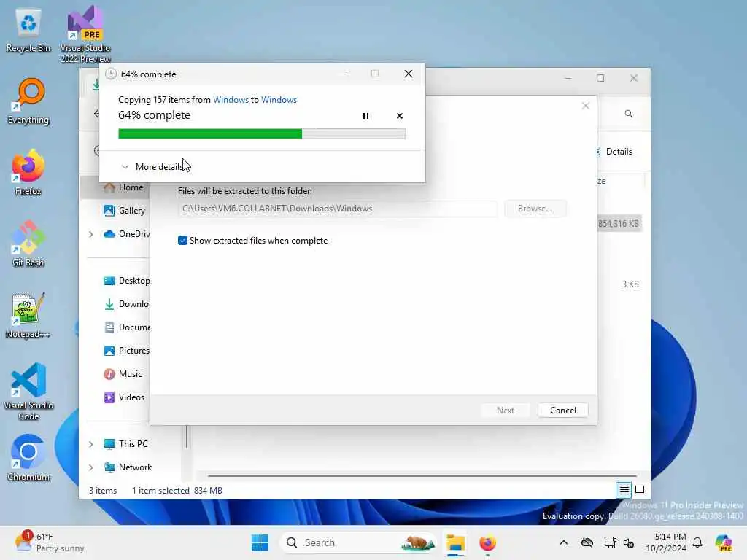Open the Notepad++ desktop shortcut
The image size is (747, 560).
28,315
